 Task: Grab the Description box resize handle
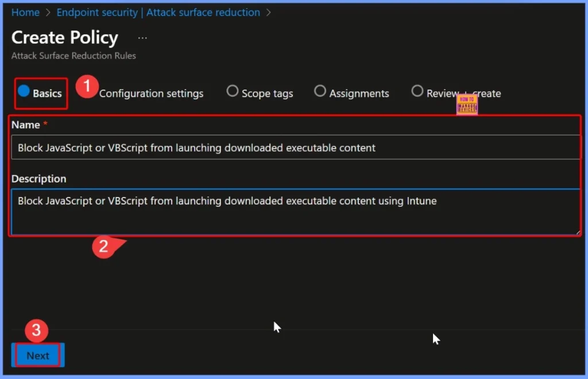(x=578, y=231)
